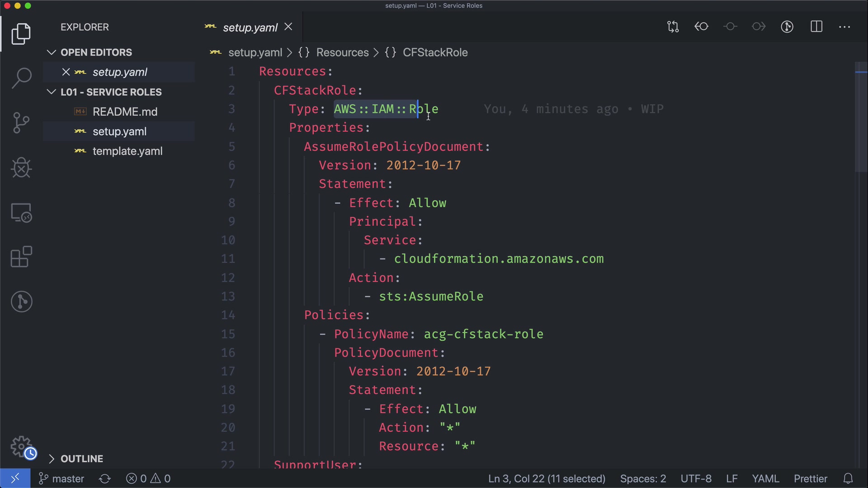Image resolution: width=868 pixels, height=488 pixels.
Task: Collapse the L01 - Service Roles folder
Action: (x=51, y=92)
